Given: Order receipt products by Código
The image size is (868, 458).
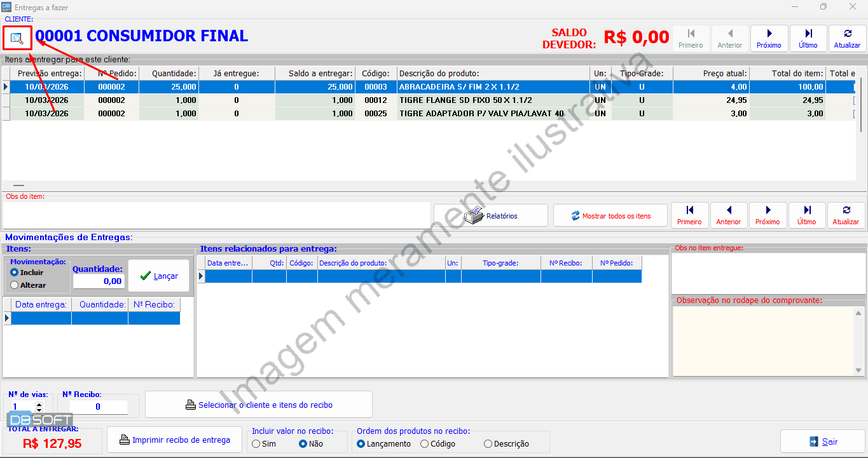Looking at the screenshot, I should [424, 444].
